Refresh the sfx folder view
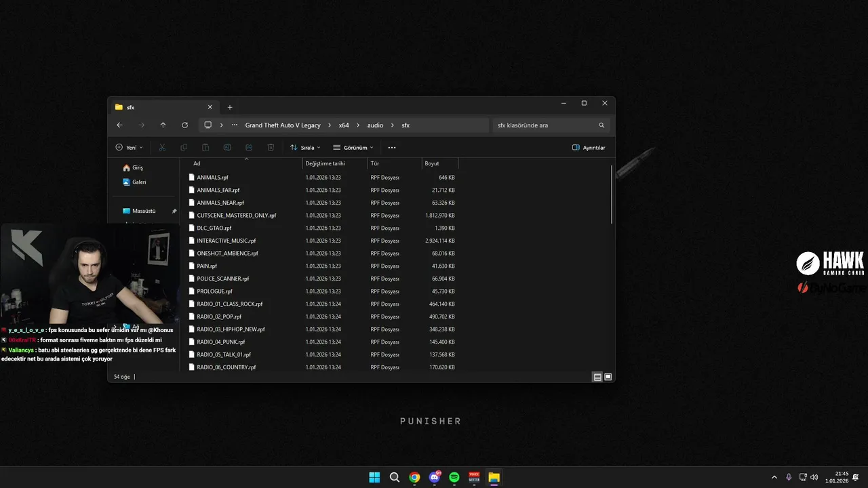Image resolution: width=868 pixels, height=488 pixels. coord(184,125)
